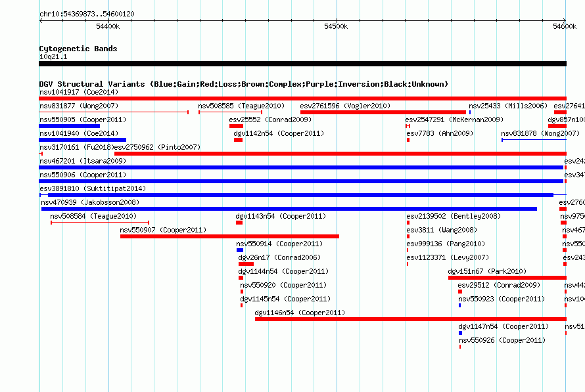Select nsv550907 (Cooper2011) label
Viewport: 585px width, 392px height.
pos(163,230)
